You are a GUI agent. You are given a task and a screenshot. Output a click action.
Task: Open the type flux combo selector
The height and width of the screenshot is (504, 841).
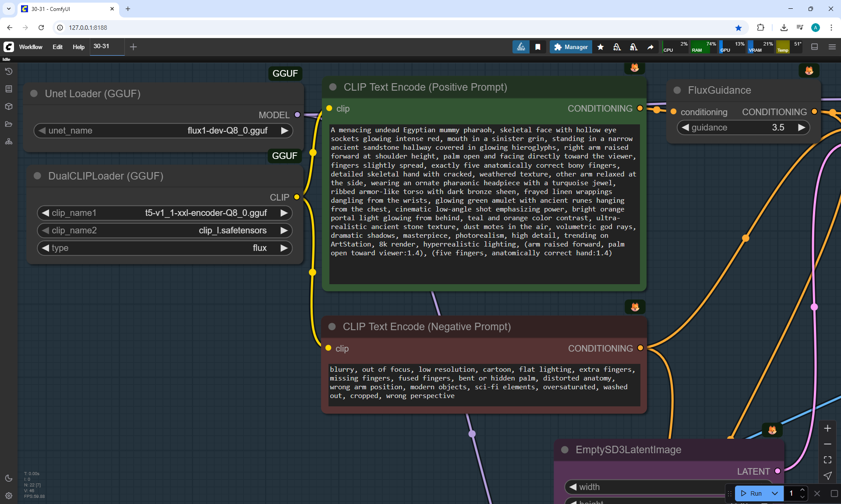pyautogui.click(x=165, y=248)
